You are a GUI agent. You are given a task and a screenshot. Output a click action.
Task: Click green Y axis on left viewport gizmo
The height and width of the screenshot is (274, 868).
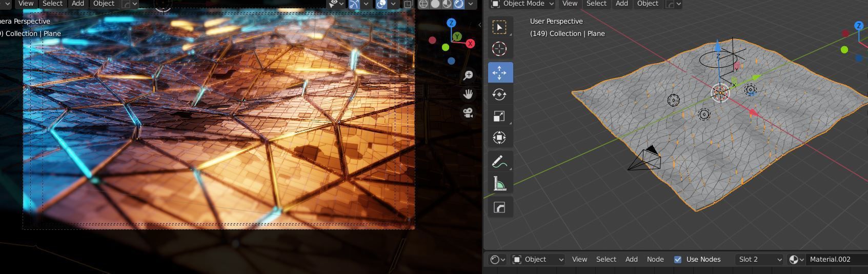457,36
